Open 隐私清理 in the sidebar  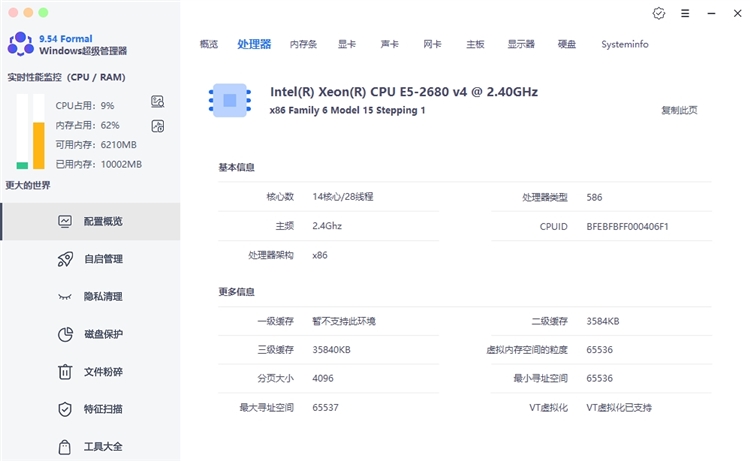pos(91,296)
